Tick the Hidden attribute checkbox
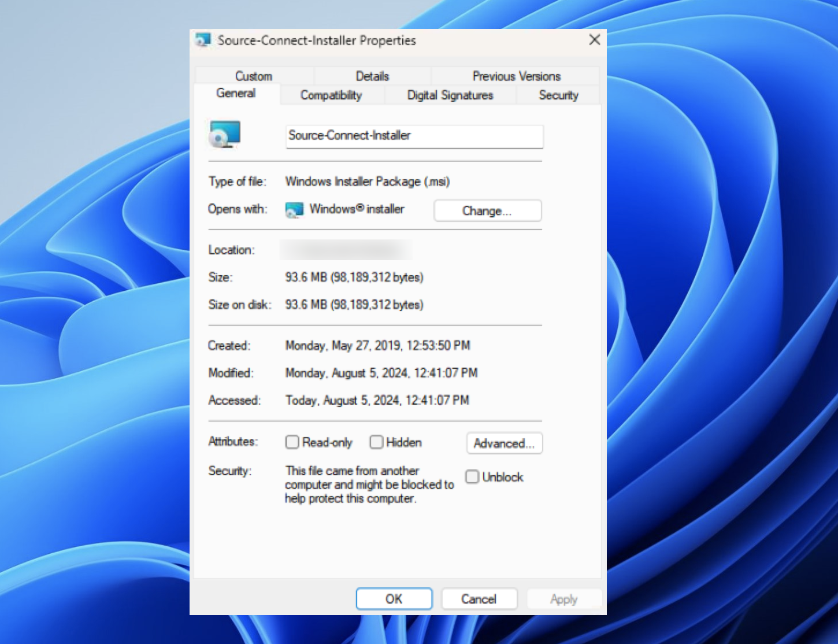 point(376,442)
